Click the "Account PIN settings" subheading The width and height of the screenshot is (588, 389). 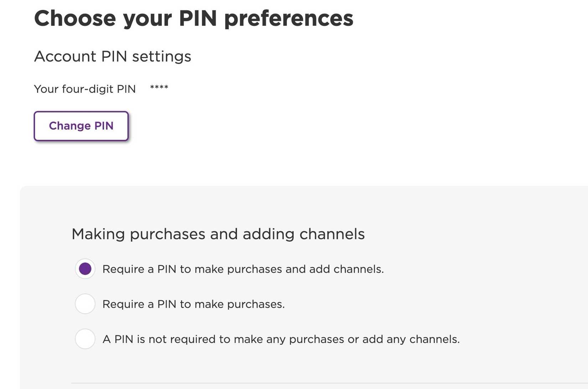click(112, 56)
